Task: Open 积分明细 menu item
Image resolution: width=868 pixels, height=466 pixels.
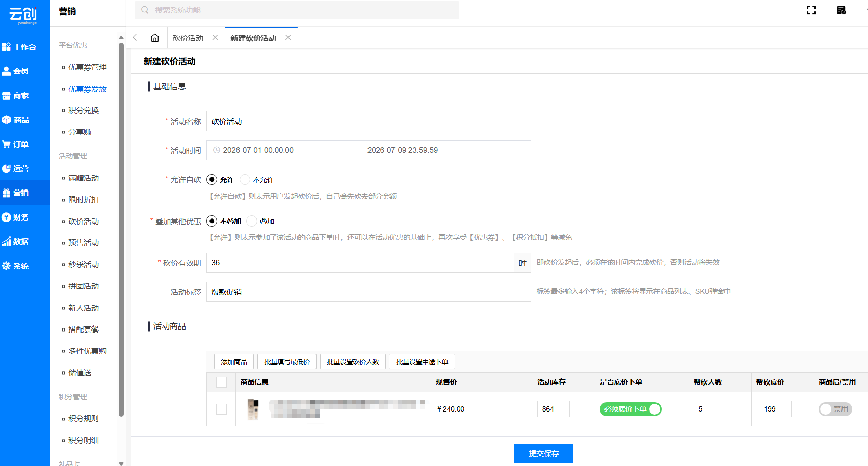Action: click(84, 441)
